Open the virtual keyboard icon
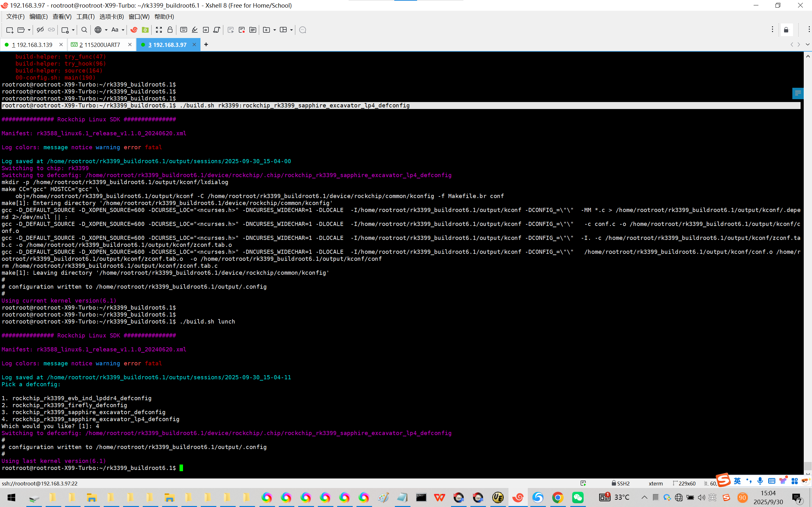Viewport: 812px width, 507px height. (184, 30)
